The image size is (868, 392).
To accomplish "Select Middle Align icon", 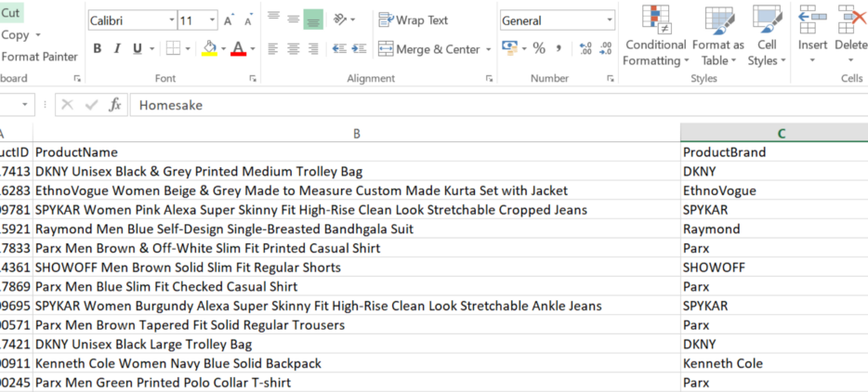I will pyautogui.click(x=294, y=20).
